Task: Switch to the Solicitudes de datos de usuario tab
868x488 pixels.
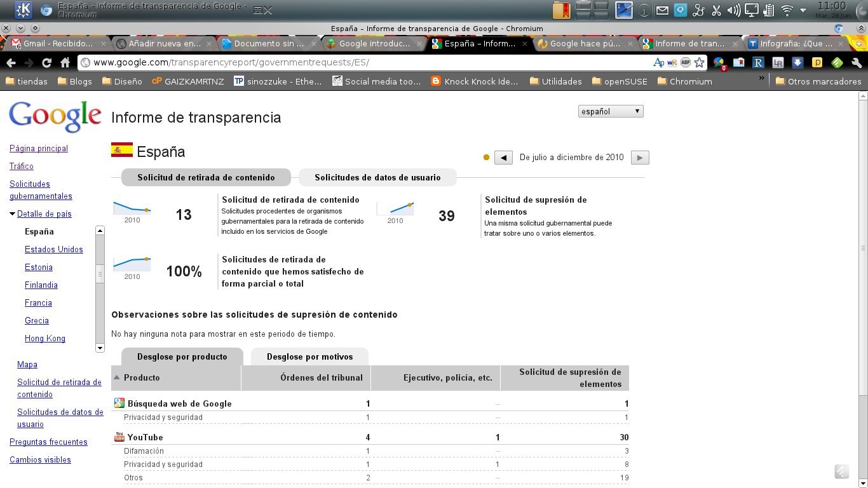Action: coord(377,178)
